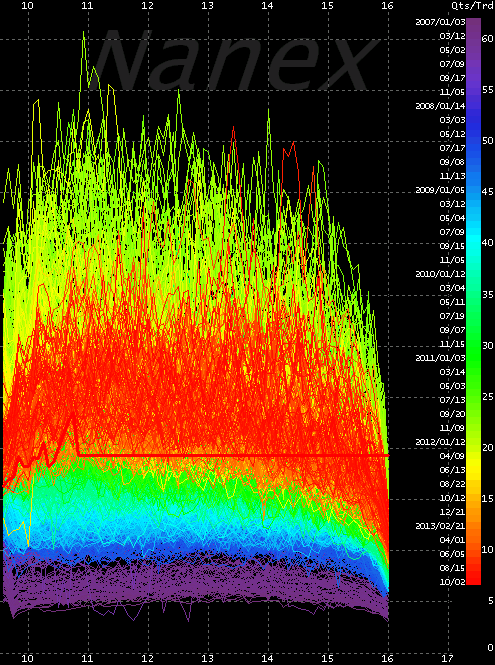Click hour 11 on the bottom time axis

tap(87, 659)
